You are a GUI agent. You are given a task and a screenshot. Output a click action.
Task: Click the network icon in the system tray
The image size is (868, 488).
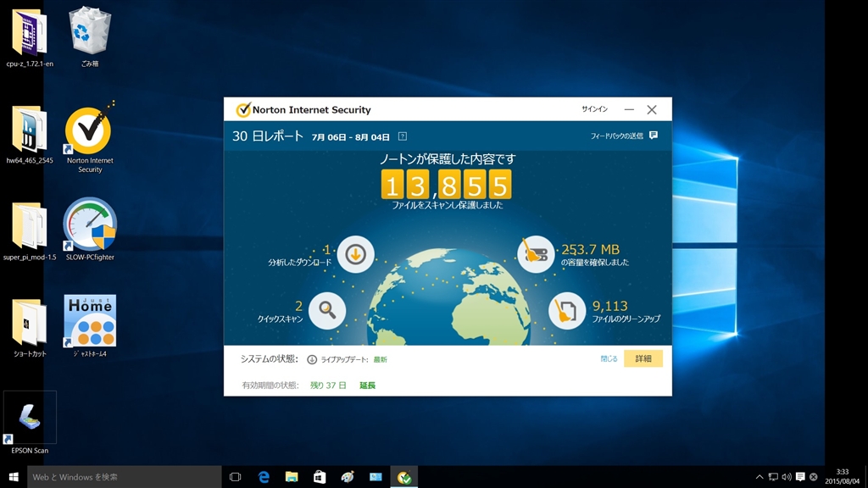tap(773, 477)
